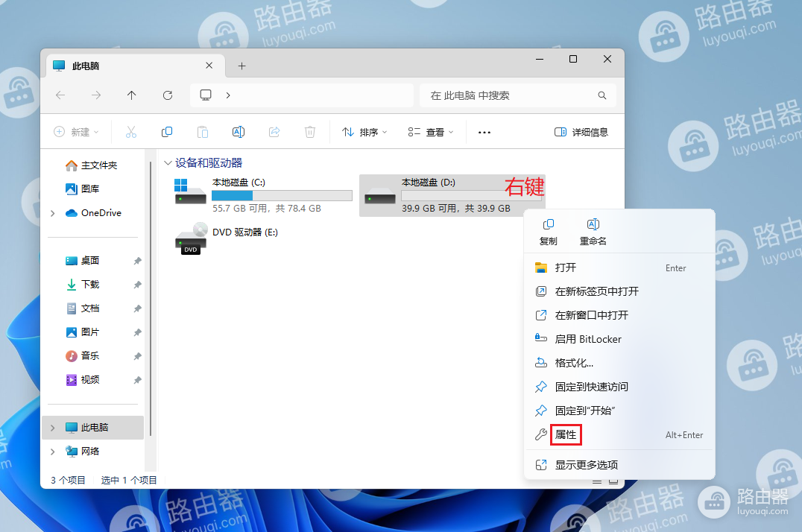The height and width of the screenshot is (532, 802).
Task: Expand 网络 tree node
Action: 53,452
